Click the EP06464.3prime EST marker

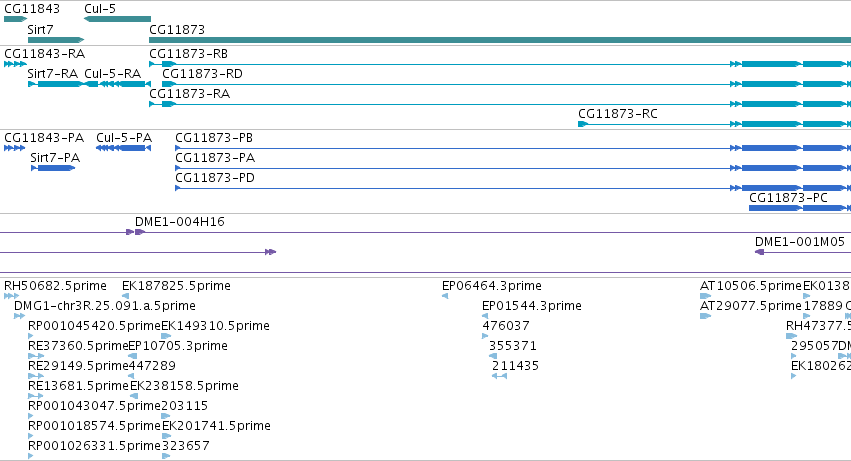click(x=445, y=296)
